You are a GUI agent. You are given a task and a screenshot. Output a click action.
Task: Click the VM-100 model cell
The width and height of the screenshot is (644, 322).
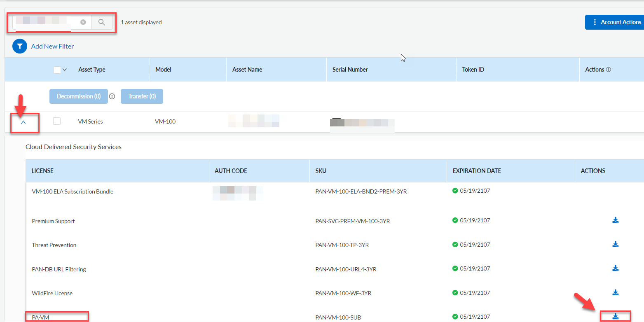coord(165,121)
